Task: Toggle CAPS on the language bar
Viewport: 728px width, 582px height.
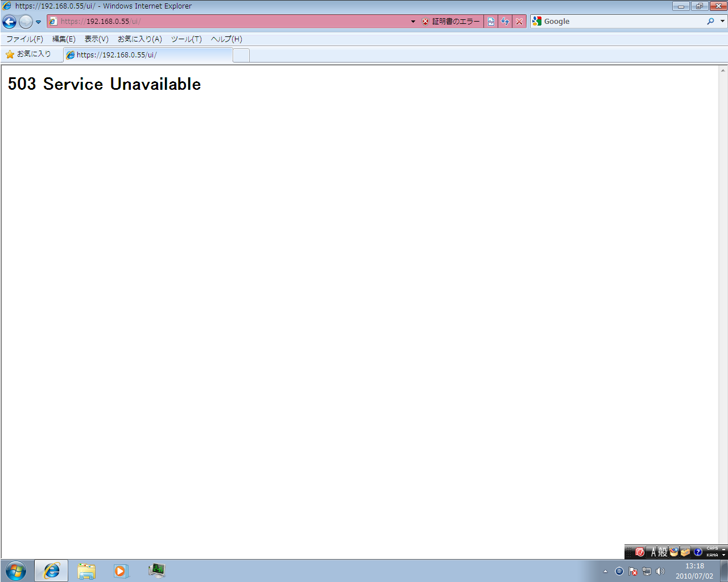Action: pyautogui.click(x=712, y=549)
